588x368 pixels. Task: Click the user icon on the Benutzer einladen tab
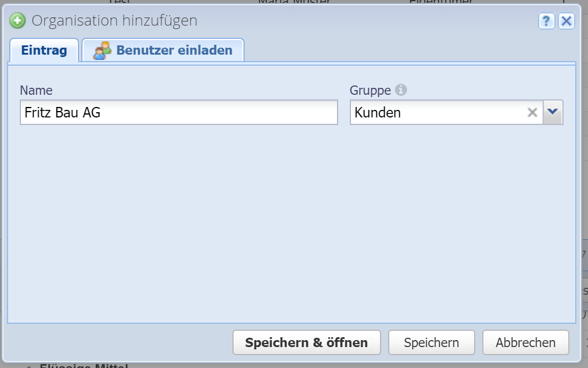[102, 50]
